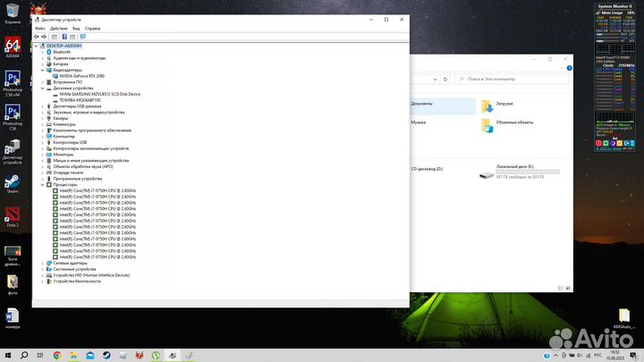Collapse the Видеоадаптеры category

42,71
